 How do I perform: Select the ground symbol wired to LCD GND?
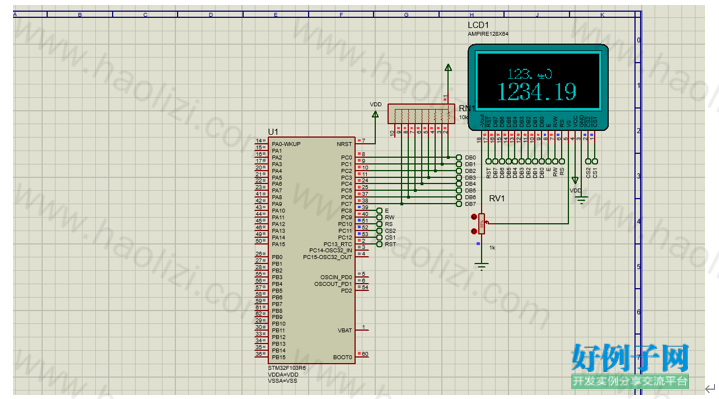pos(582,200)
